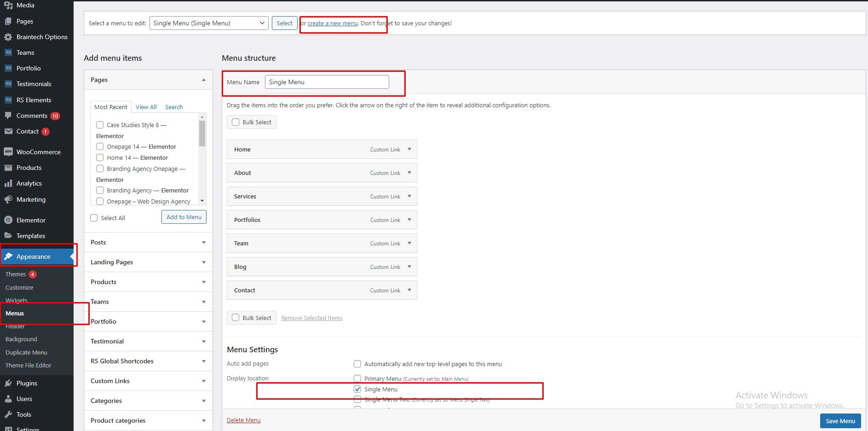This screenshot has width=868, height=431.
Task: Click the Save Menu button
Action: pos(840,421)
